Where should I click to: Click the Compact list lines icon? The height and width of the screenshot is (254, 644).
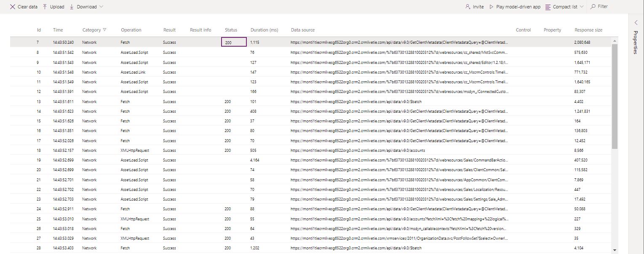point(548,7)
